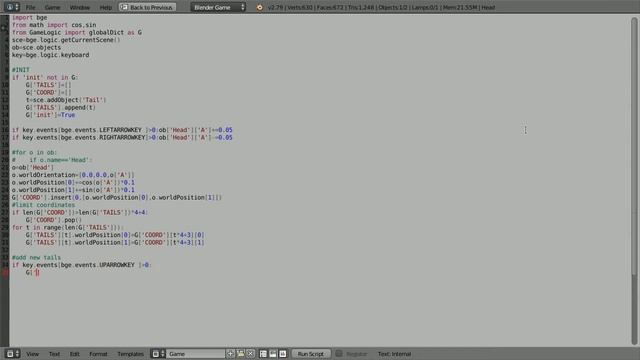Click the 'key=bge.logic.keyboard' line
This screenshot has height=360, width=640.
pyautogui.click(x=50, y=55)
